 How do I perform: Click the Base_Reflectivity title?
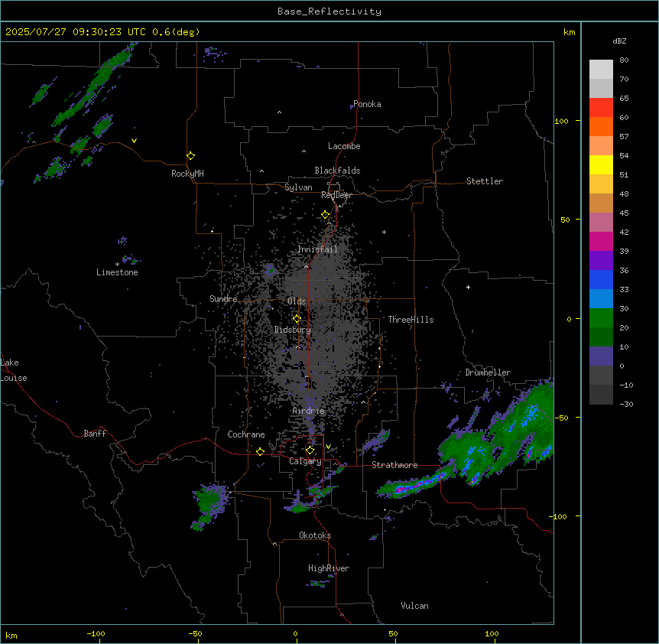pos(329,11)
